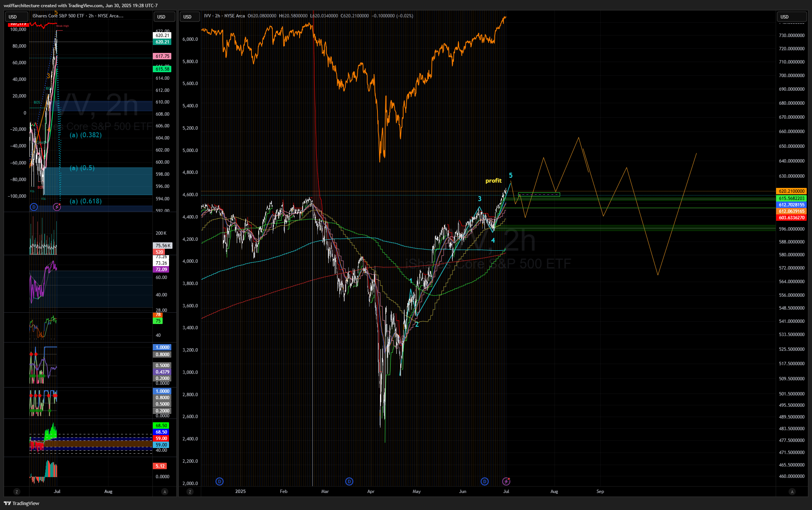The image size is (812, 510).
Task: Click the lightning event marker at July, main chart
Action: point(506,481)
